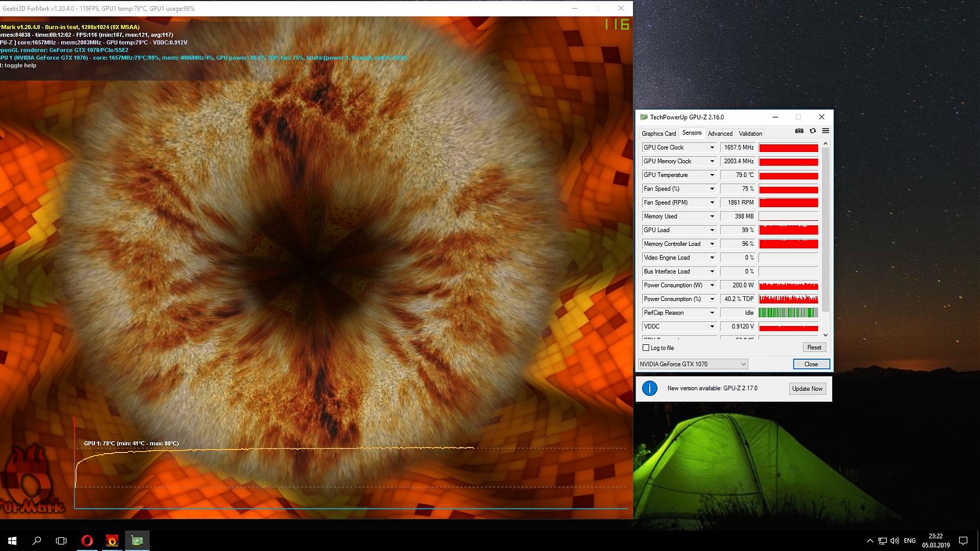Open Memory Controller Load dropdown
The height and width of the screenshot is (551, 980).
pos(712,244)
